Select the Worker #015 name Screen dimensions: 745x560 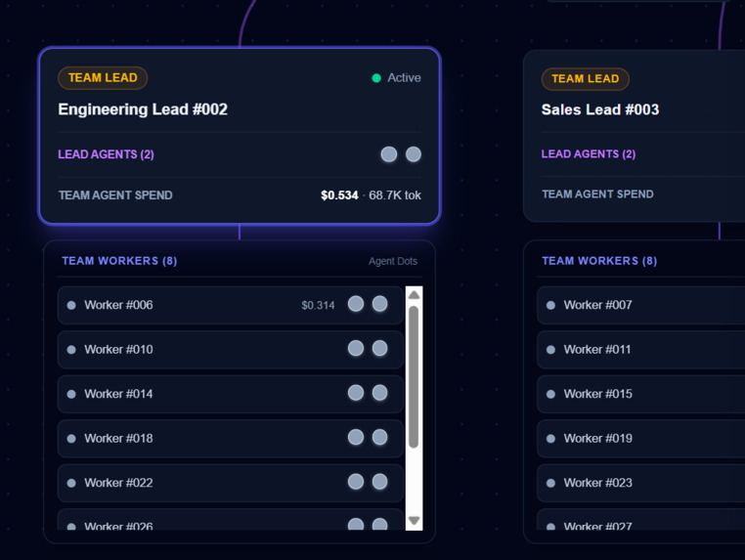point(597,394)
